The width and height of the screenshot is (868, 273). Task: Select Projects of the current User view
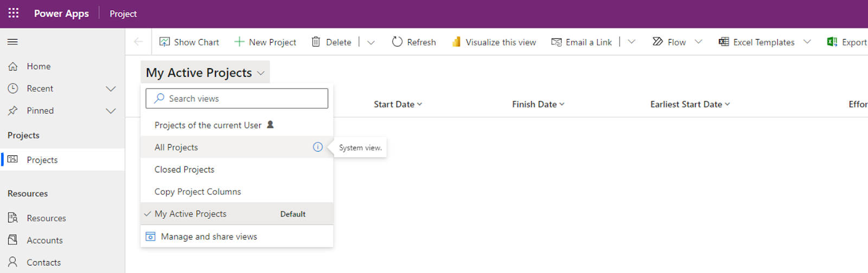tap(237, 125)
